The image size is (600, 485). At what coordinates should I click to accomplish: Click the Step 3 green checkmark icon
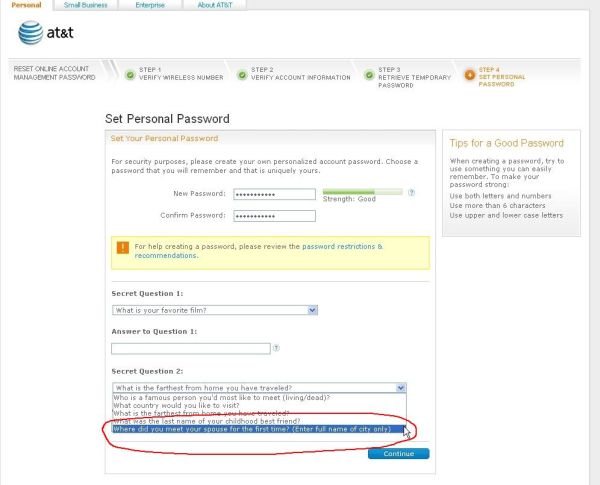(369, 75)
